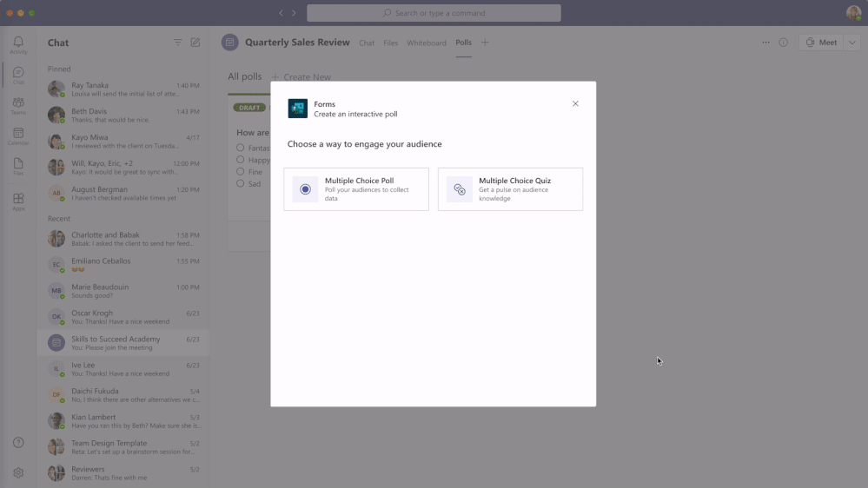Screen dimensions: 868x488
Task: Click the new chat compose icon
Action: coord(195,43)
